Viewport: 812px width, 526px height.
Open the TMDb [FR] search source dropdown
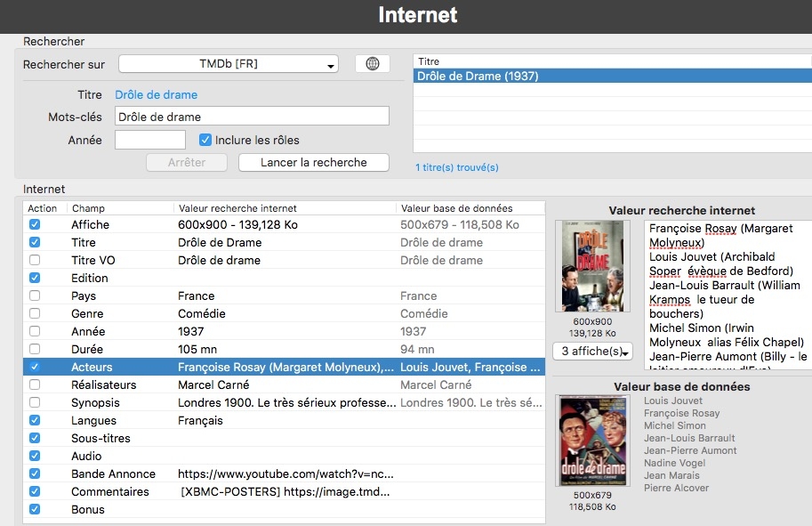tap(229, 64)
